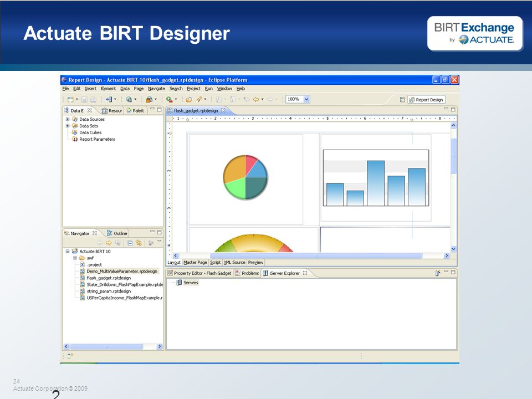The height and width of the screenshot is (399, 532).
Task: Open the Window menu
Action: [x=224, y=89]
